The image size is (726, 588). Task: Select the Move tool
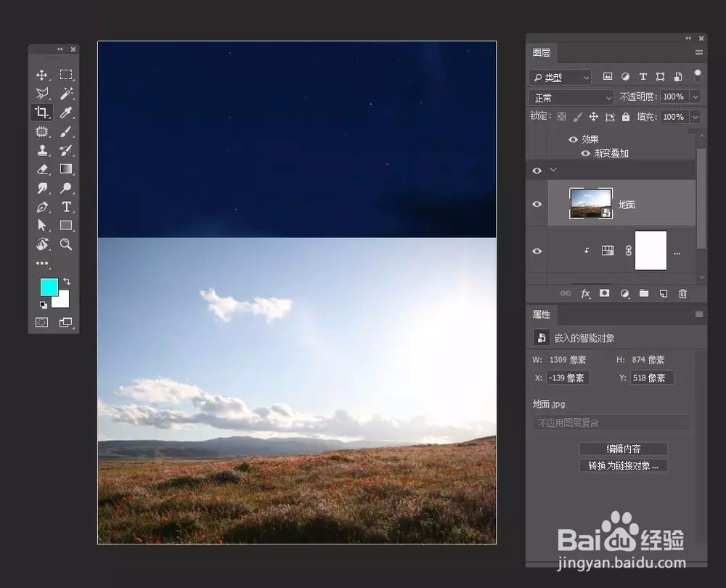click(41, 74)
